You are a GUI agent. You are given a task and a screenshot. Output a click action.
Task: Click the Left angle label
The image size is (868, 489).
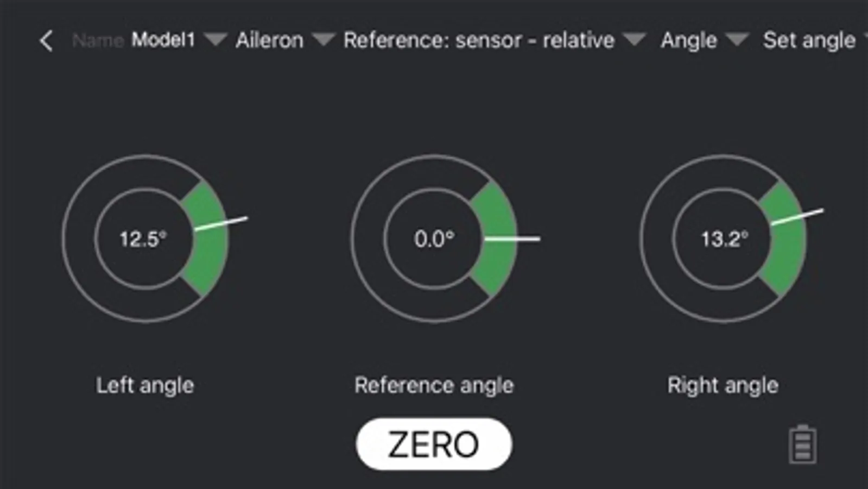(145, 385)
